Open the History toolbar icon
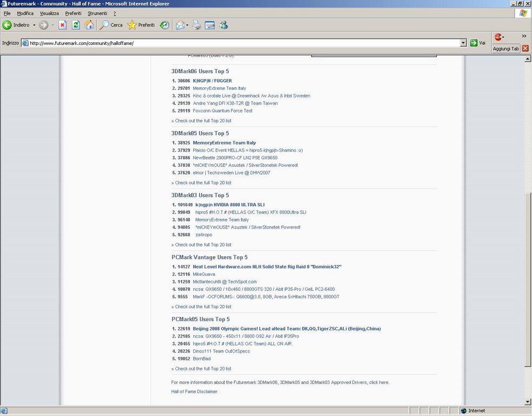Screen dimensions: 532x416 pos(165,25)
